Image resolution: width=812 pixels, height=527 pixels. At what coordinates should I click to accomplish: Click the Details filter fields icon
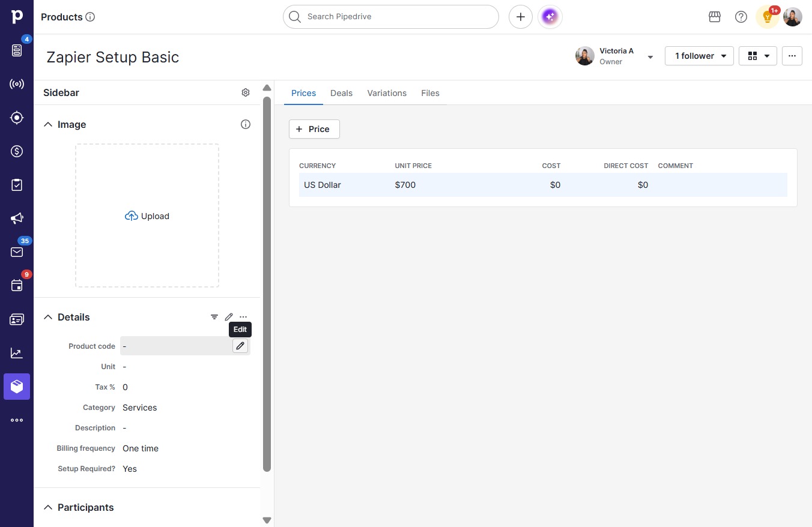(214, 317)
